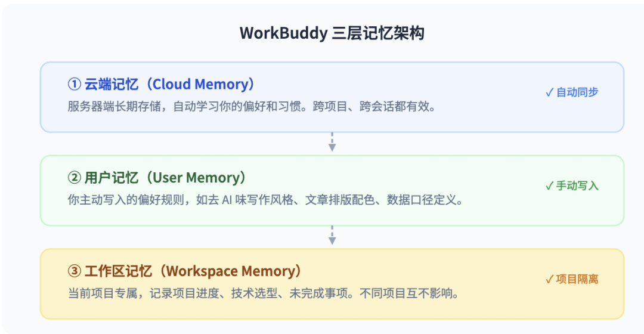644x334 pixels.
Task: Open the 工作区记忆 (Workspace Memory) heading
Action: click(193, 271)
